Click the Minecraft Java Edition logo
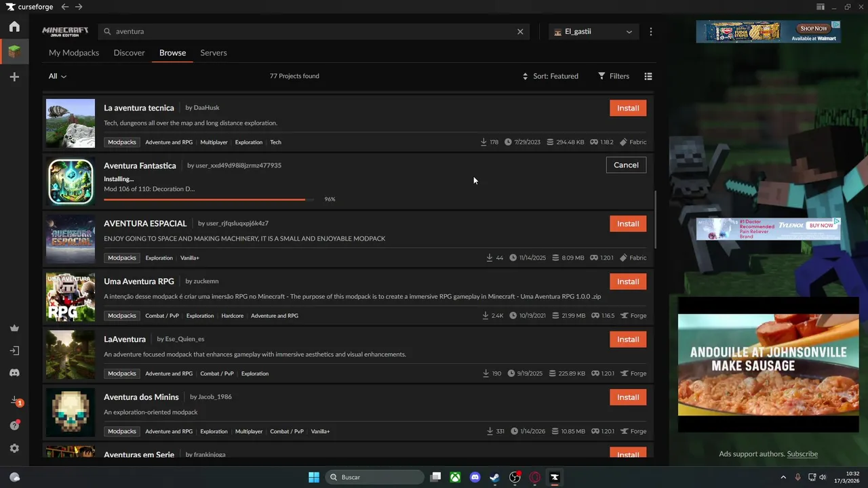 65,31
